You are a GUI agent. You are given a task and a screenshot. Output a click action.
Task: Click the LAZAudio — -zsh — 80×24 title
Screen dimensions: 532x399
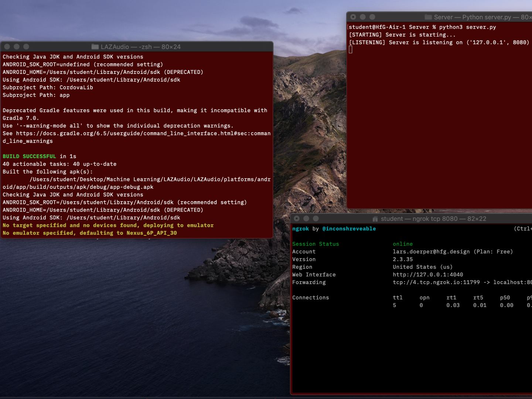(141, 47)
